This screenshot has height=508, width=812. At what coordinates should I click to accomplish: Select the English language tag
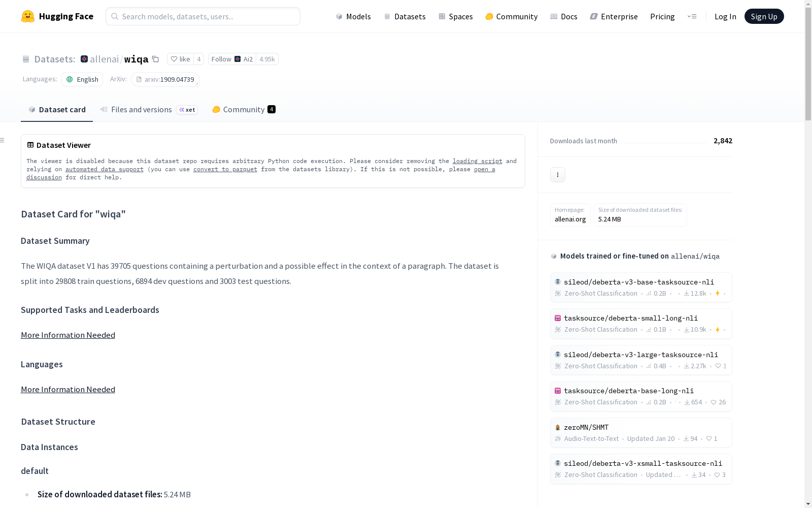click(x=82, y=79)
